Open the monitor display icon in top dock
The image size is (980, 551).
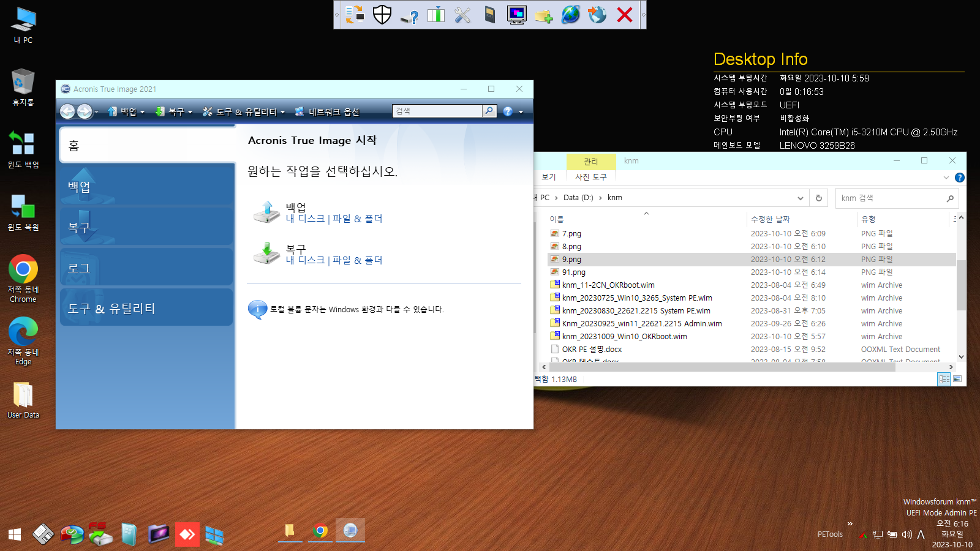(517, 14)
